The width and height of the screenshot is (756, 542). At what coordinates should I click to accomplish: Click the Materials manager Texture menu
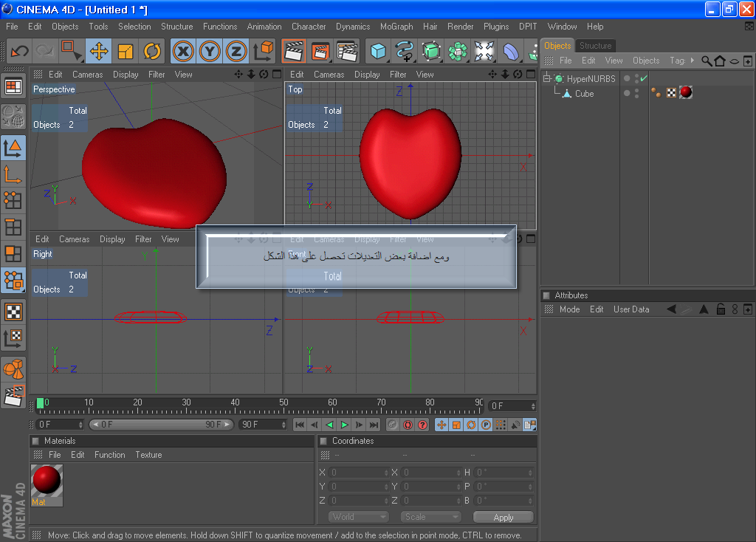click(x=148, y=455)
